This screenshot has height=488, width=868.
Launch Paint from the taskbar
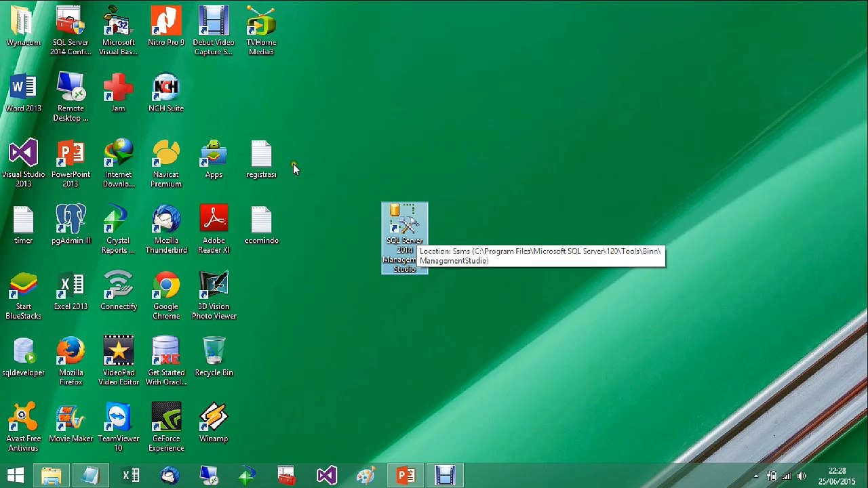[366, 475]
